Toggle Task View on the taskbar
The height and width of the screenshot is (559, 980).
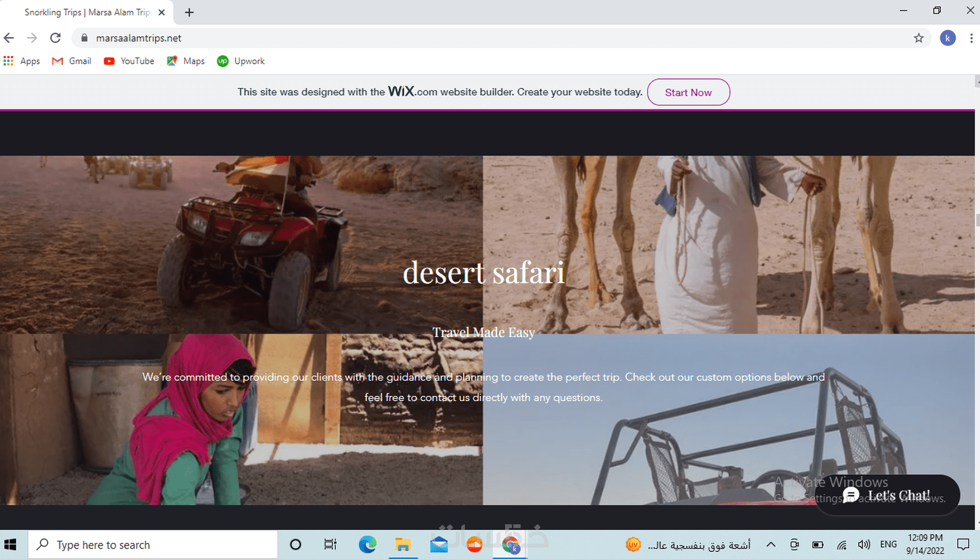tap(329, 544)
